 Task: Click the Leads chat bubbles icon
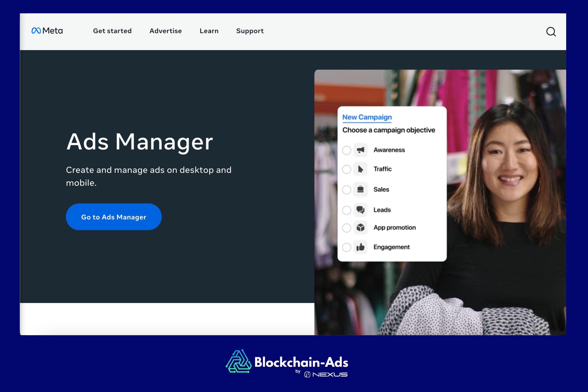[x=360, y=210]
